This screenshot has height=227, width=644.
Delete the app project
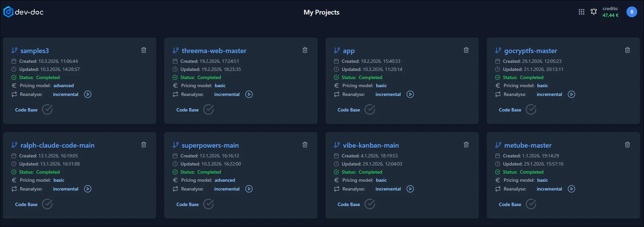466,50
